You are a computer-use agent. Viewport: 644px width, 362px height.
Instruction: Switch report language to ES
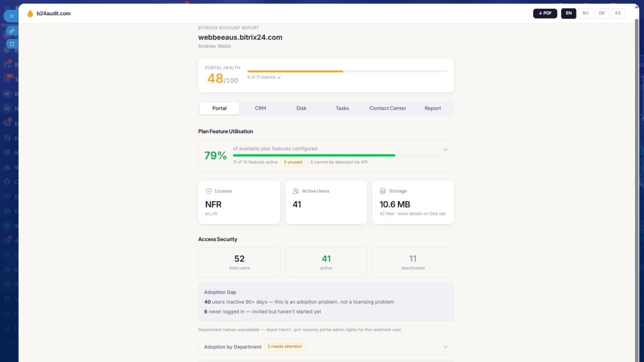click(618, 13)
